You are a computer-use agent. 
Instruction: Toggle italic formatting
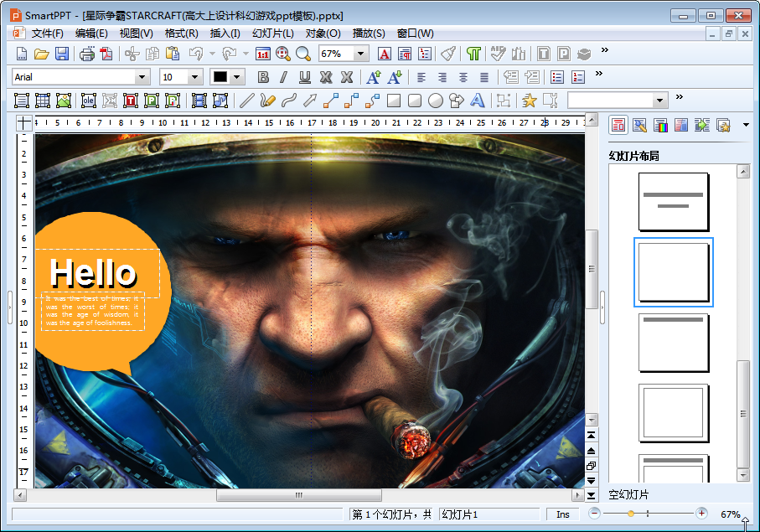[283, 77]
